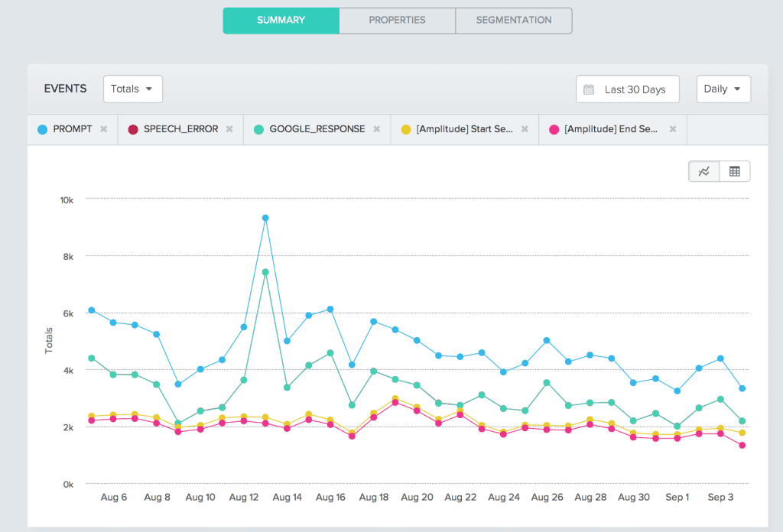The width and height of the screenshot is (783, 532).
Task: Click the Amplitude Start Session yellow dot
Action: click(x=406, y=129)
